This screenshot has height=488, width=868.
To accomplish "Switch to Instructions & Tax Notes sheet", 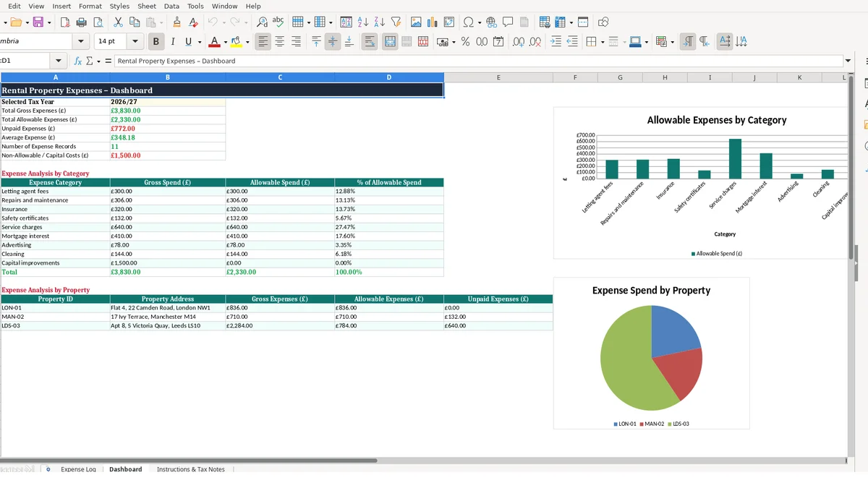I will [191, 469].
